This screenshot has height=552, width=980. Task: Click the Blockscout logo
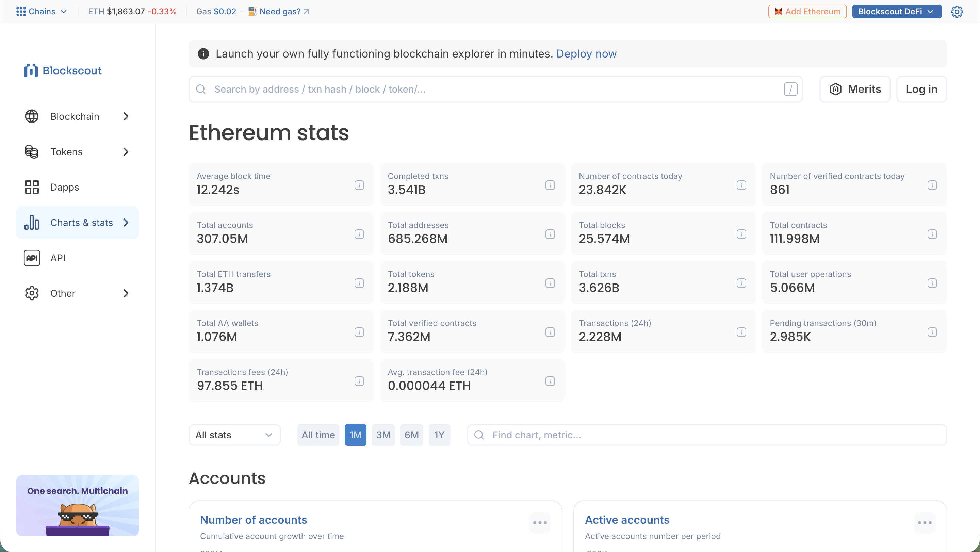(63, 70)
